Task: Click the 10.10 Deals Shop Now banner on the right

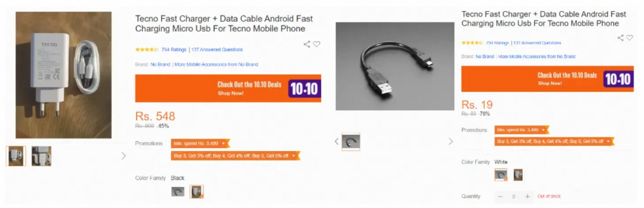Action: pyautogui.click(x=547, y=79)
